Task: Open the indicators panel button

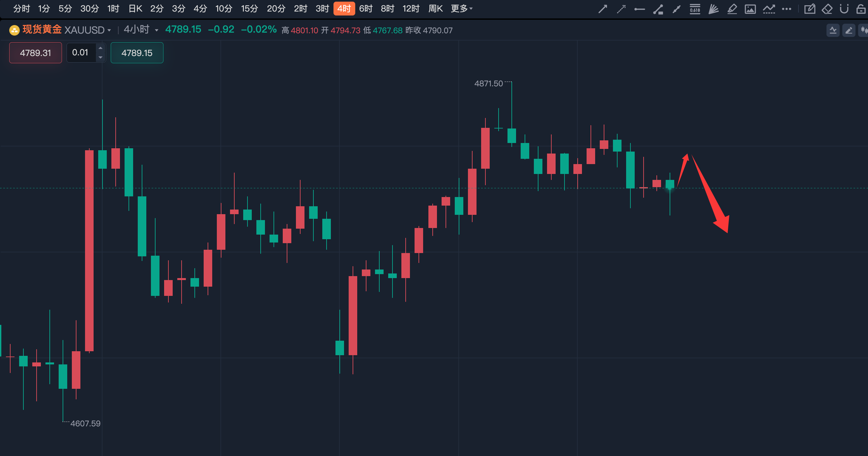Action: (x=833, y=31)
